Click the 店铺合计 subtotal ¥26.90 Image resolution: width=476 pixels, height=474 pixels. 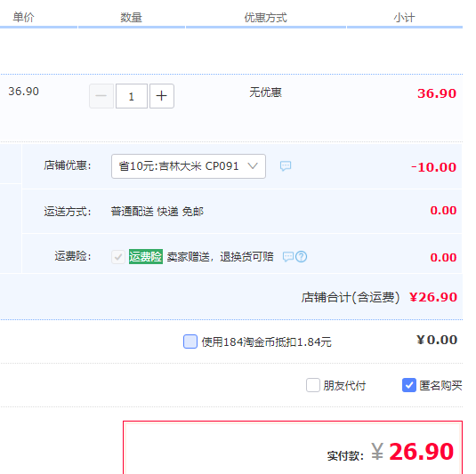(433, 297)
